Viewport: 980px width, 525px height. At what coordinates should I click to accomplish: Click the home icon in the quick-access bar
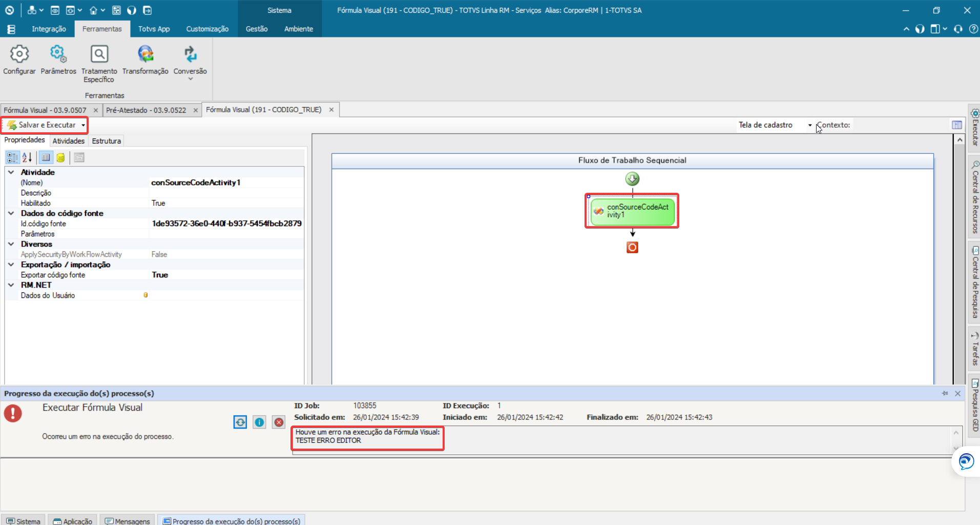93,10
